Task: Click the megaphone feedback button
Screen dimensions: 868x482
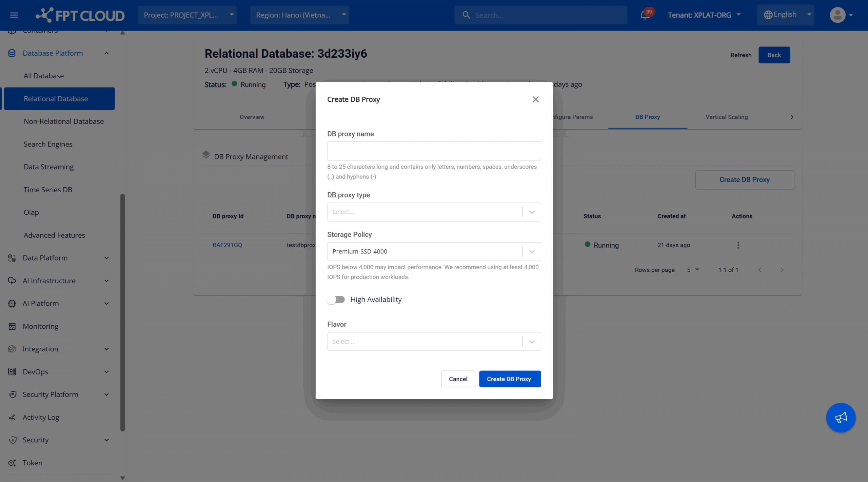Action: [x=841, y=418]
